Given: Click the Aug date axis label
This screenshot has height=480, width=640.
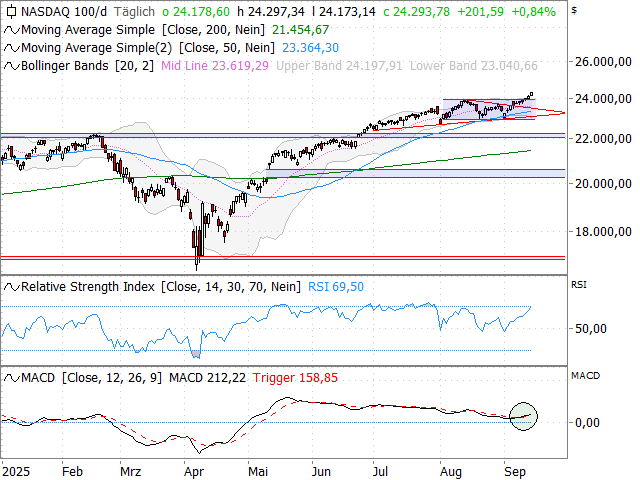Looking at the screenshot, I should pos(451,471).
